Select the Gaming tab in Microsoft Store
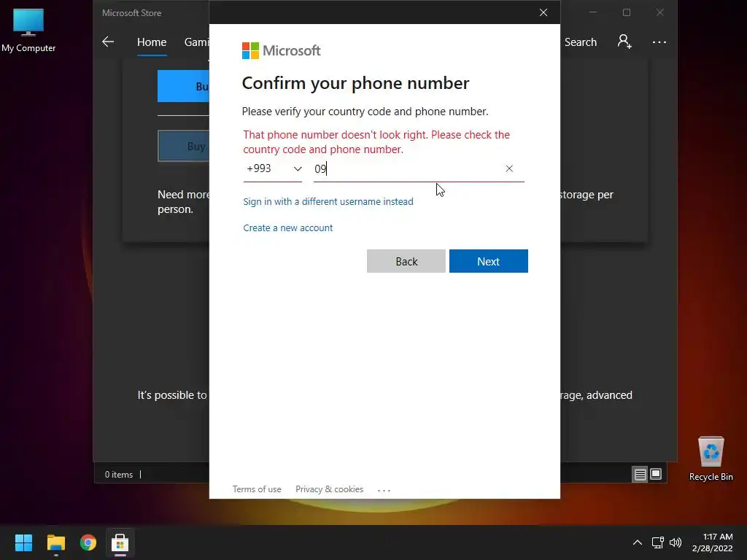 (x=196, y=42)
